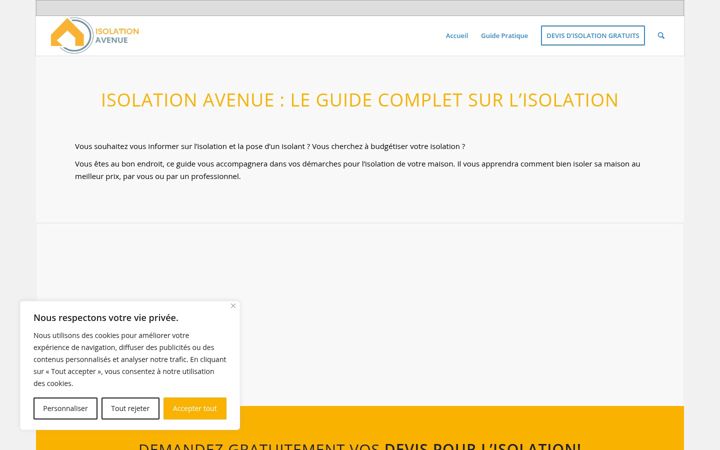Screen dimensions: 720x450
Task: Open Guide Pratique menu item
Action: 504,35
